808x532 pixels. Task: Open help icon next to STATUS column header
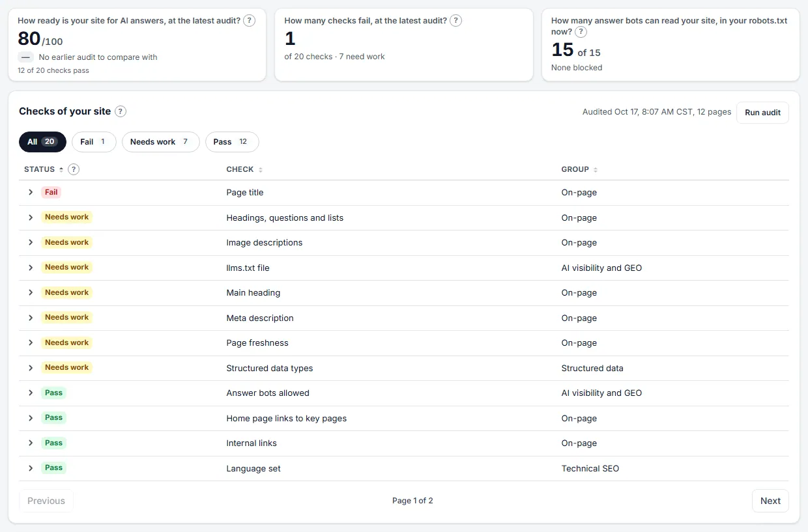coord(74,169)
